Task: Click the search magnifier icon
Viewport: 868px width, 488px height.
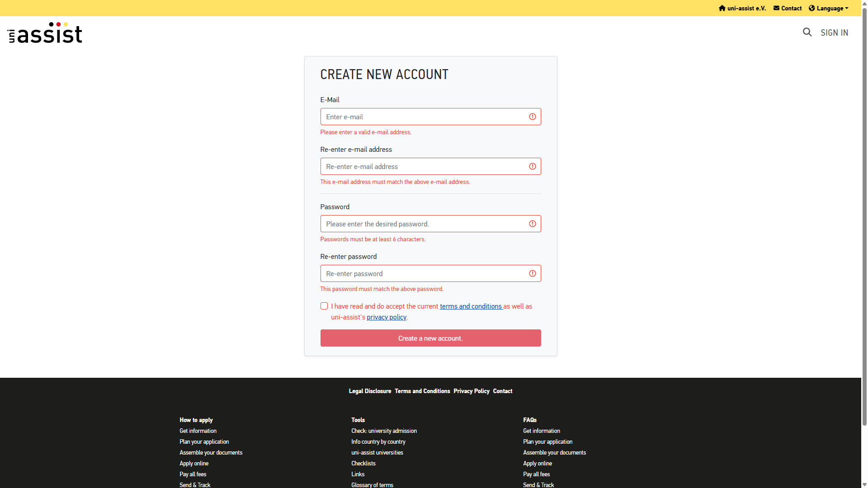Action: pos(807,32)
